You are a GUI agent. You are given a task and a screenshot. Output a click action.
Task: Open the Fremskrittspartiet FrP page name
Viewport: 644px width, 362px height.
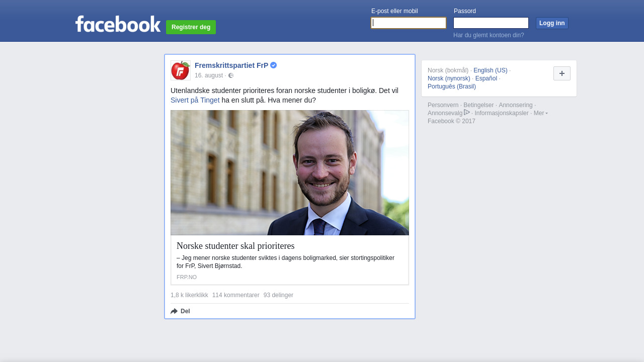pos(231,65)
